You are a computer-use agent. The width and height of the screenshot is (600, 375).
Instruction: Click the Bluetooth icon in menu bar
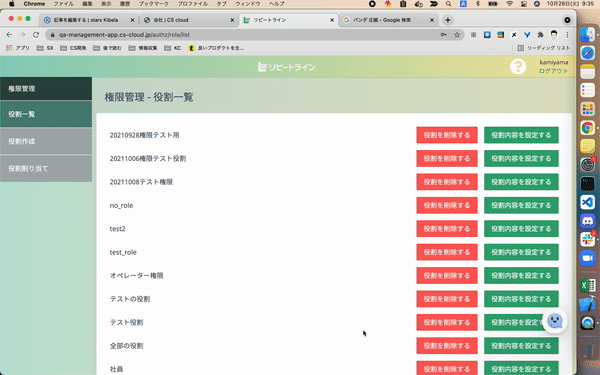(x=477, y=4)
